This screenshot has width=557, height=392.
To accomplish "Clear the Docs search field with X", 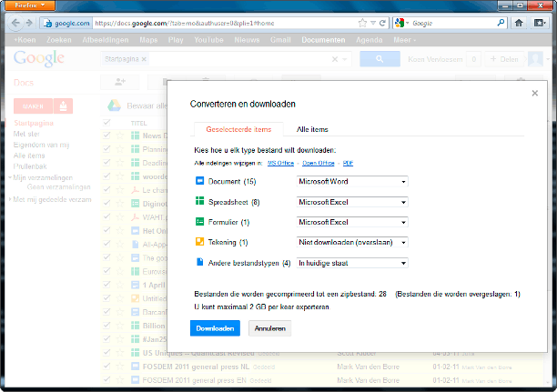I will pyautogui.click(x=335, y=59).
